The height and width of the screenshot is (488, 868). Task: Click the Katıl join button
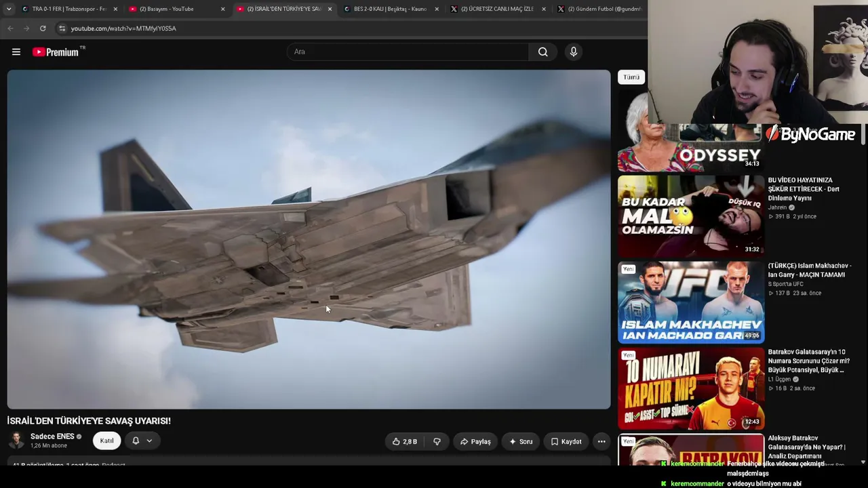coord(107,441)
